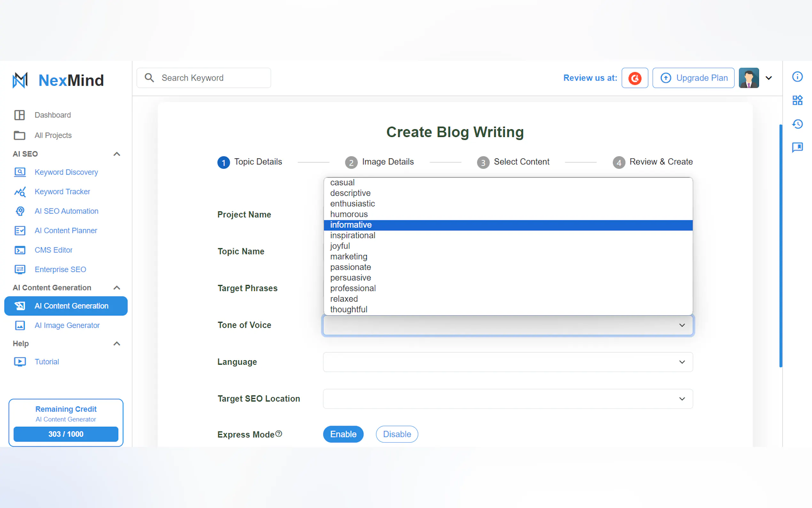Open the Target SEO Location dropdown
The image size is (812, 508).
[508, 399]
